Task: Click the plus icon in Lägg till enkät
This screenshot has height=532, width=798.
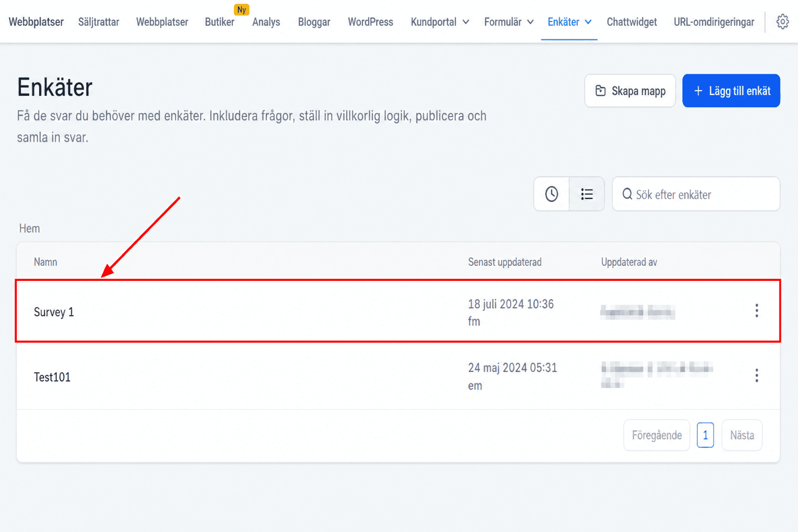Action: tap(698, 91)
